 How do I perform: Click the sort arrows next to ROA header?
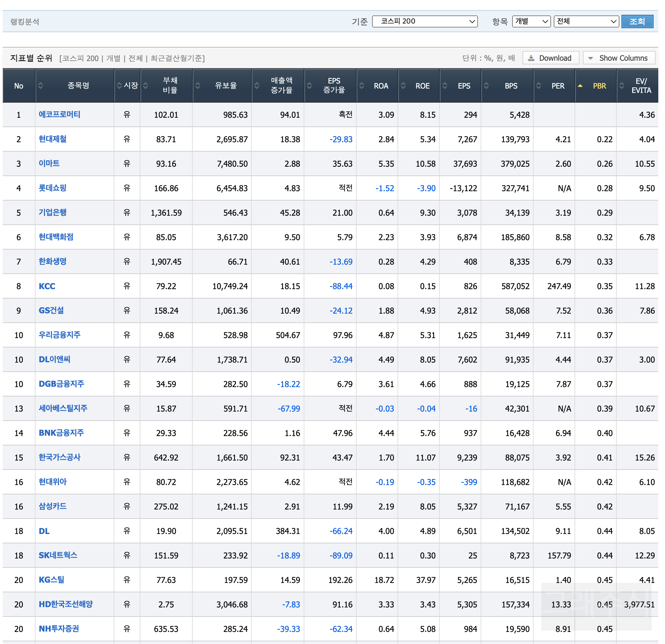[x=362, y=86]
